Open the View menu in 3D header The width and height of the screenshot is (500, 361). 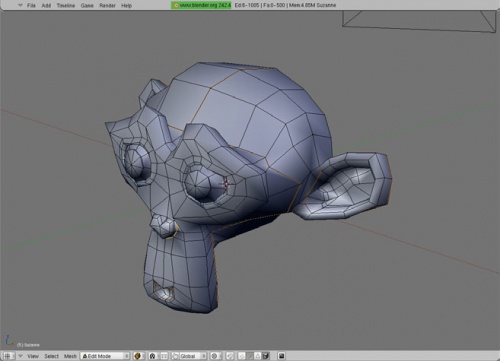tap(33, 356)
